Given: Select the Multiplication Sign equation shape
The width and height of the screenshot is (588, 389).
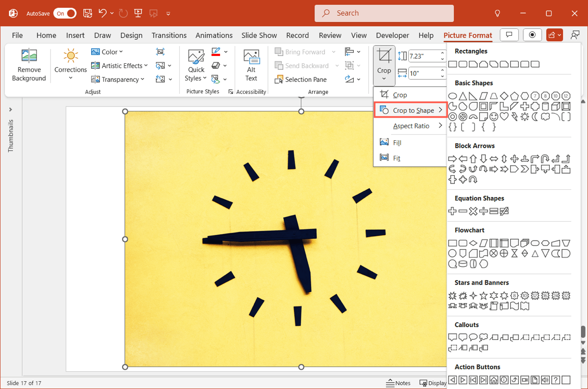Looking at the screenshot, I should [x=473, y=211].
